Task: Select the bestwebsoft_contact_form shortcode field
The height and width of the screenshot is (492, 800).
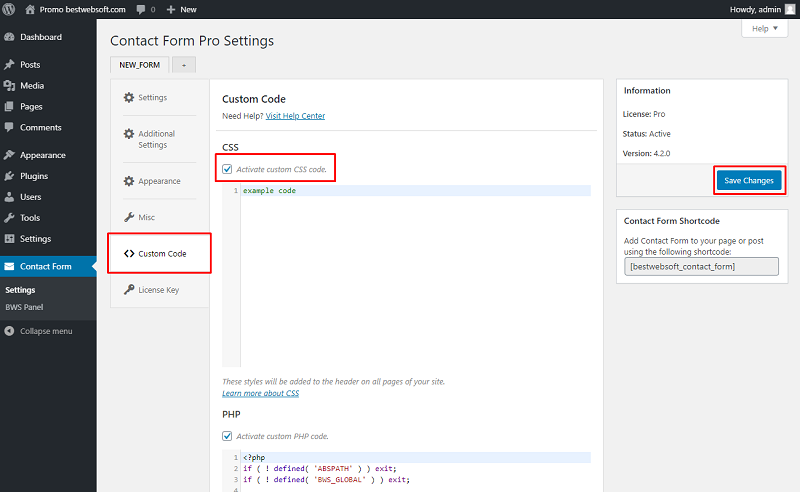Action: [x=701, y=266]
